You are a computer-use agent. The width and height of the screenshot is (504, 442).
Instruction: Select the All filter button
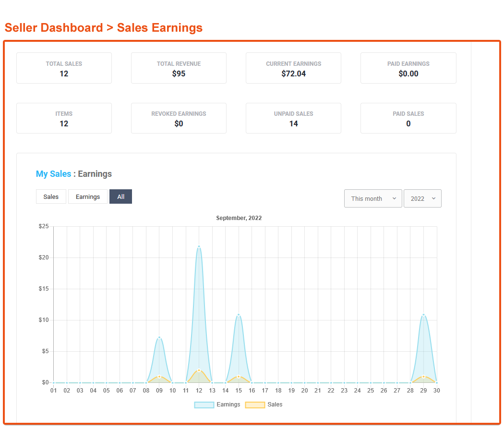click(120, 196)
